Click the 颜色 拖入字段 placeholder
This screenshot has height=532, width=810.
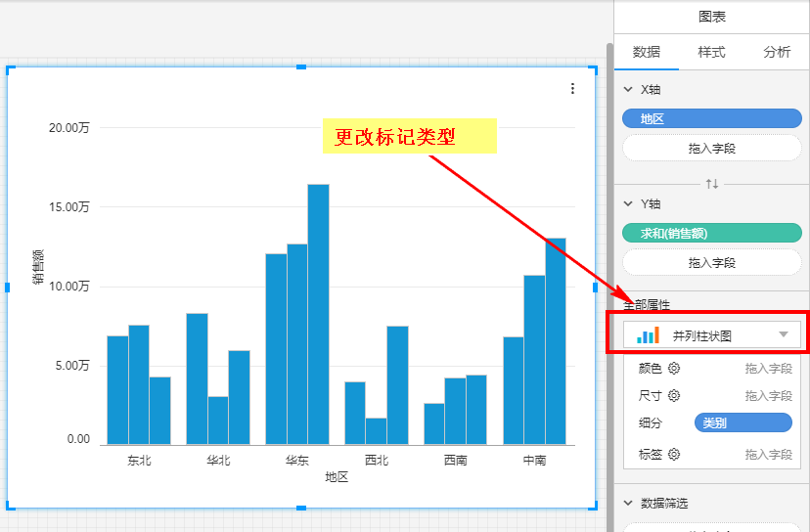pos(768,369)
